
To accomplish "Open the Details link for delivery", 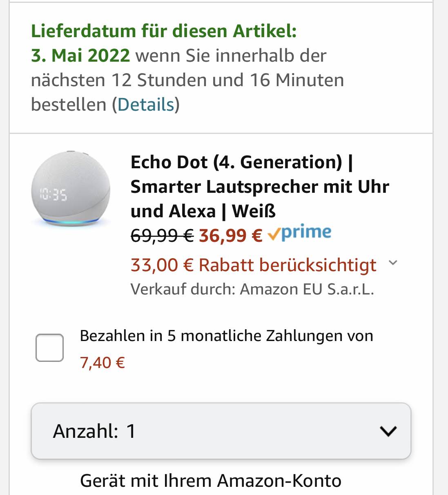I will (146, 105).
